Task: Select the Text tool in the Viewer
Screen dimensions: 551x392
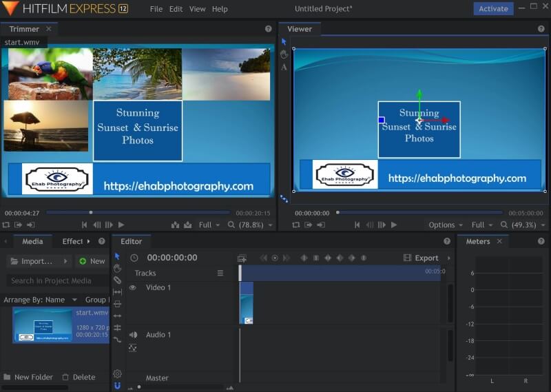Action: [284, 67]
